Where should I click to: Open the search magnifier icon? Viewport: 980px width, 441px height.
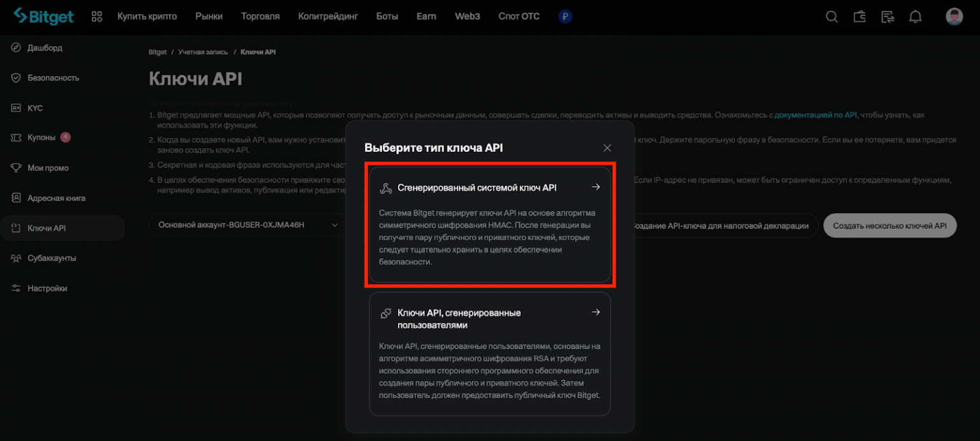tap(832, 17)
